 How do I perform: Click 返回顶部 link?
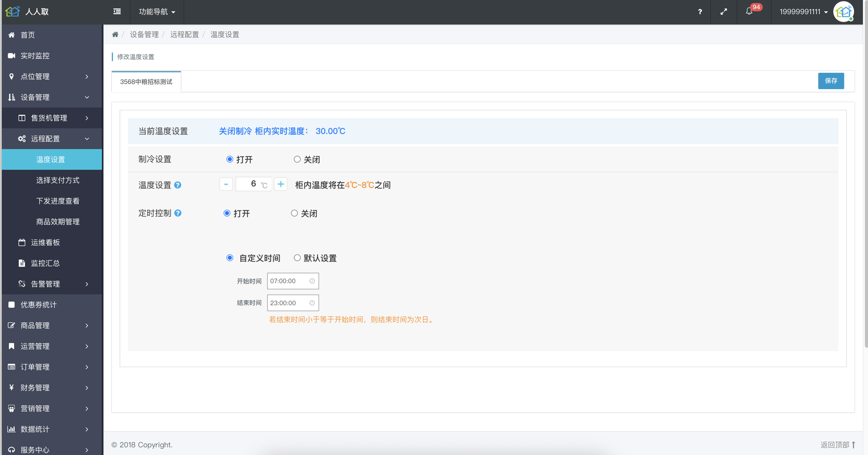point(838,445)
